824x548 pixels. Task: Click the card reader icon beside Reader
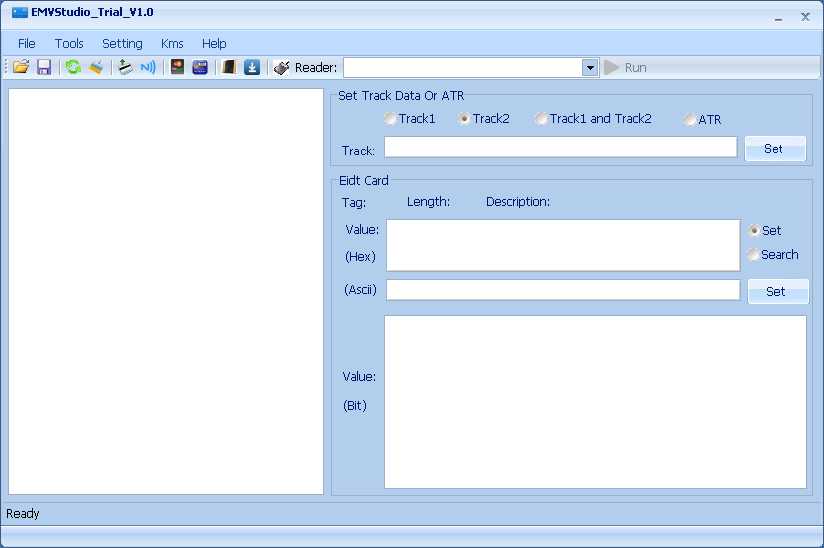282,67
